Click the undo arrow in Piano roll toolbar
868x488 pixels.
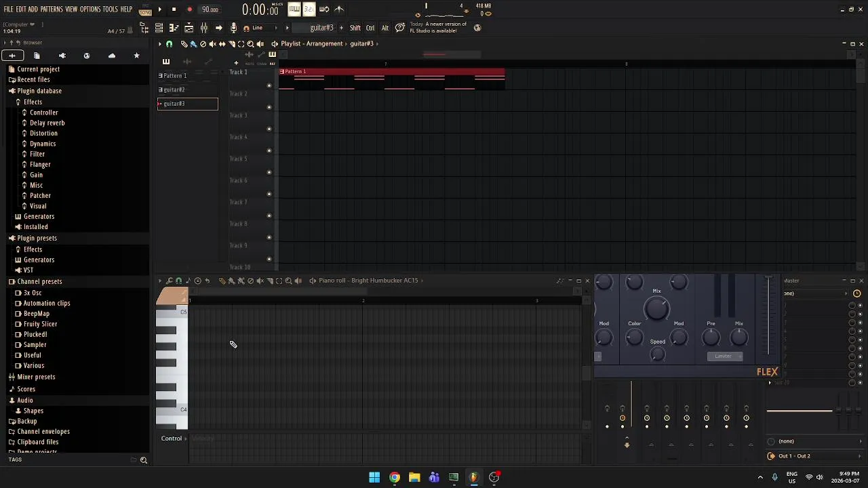pos(208,281)
